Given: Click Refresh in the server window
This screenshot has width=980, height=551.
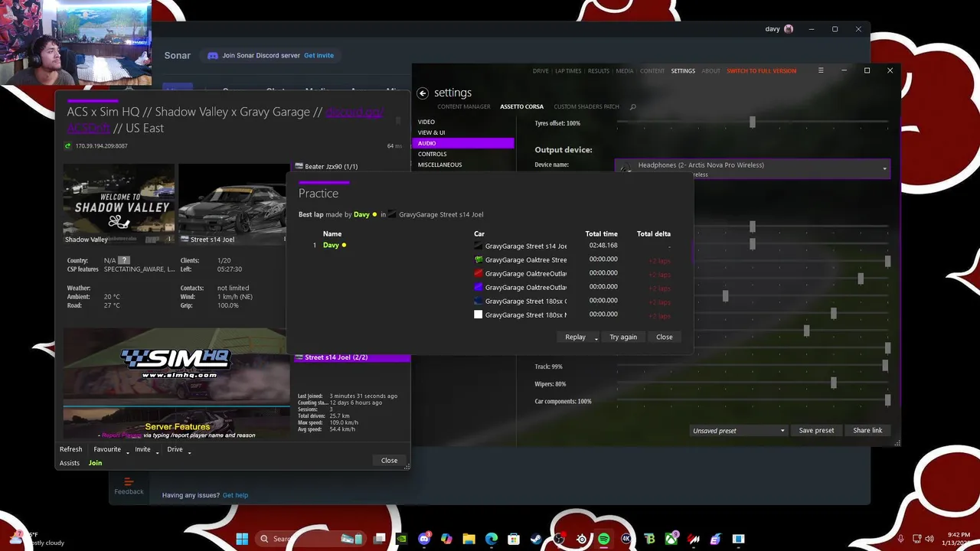Looking at the screenshot, I should (70, 449).
